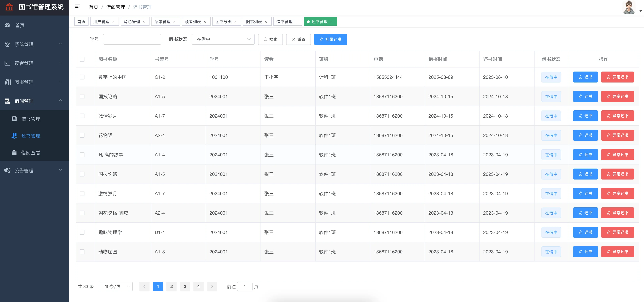Click the sidebar collapse hamburger icon
The width and height of the screenshot is (644, 302).
click(x=78, y=7)
